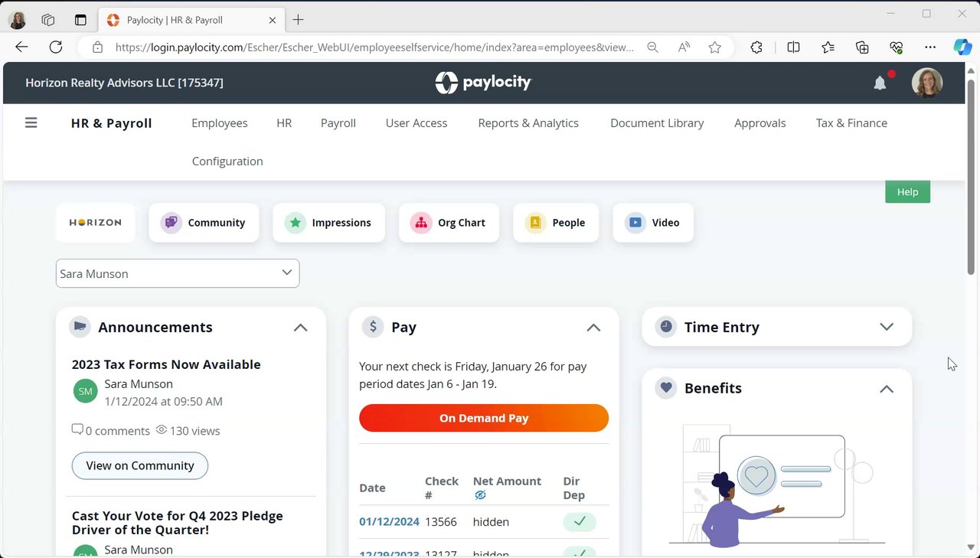
Task: Collapse the Announcements card
Action: tap(300, 328)
